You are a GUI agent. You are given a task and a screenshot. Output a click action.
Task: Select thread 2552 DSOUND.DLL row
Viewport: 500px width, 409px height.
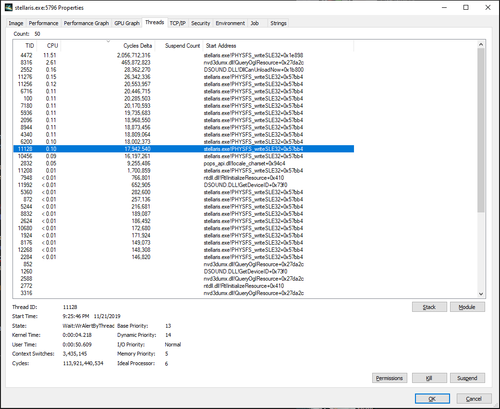pos(184,70)
